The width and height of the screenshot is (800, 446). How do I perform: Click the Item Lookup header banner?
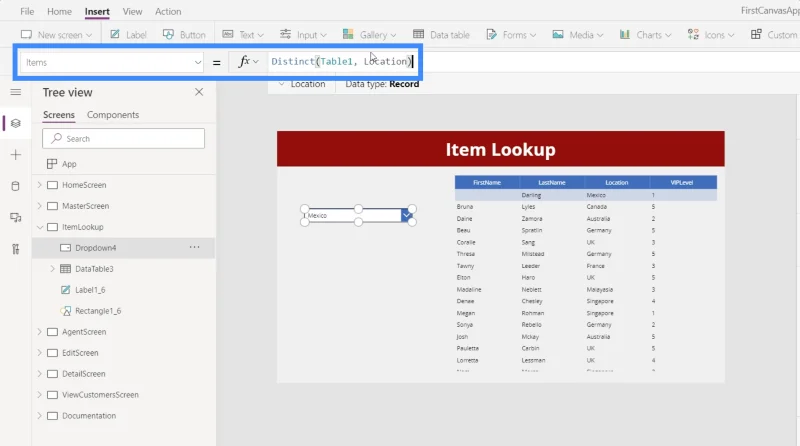click(x=501, y=149)
